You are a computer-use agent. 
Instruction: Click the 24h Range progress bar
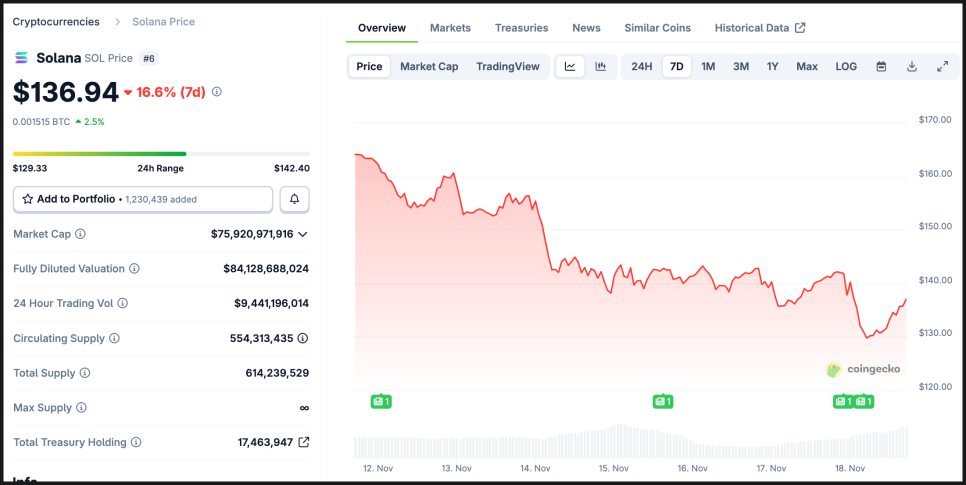pyautogui.click(x=161, y=154)
